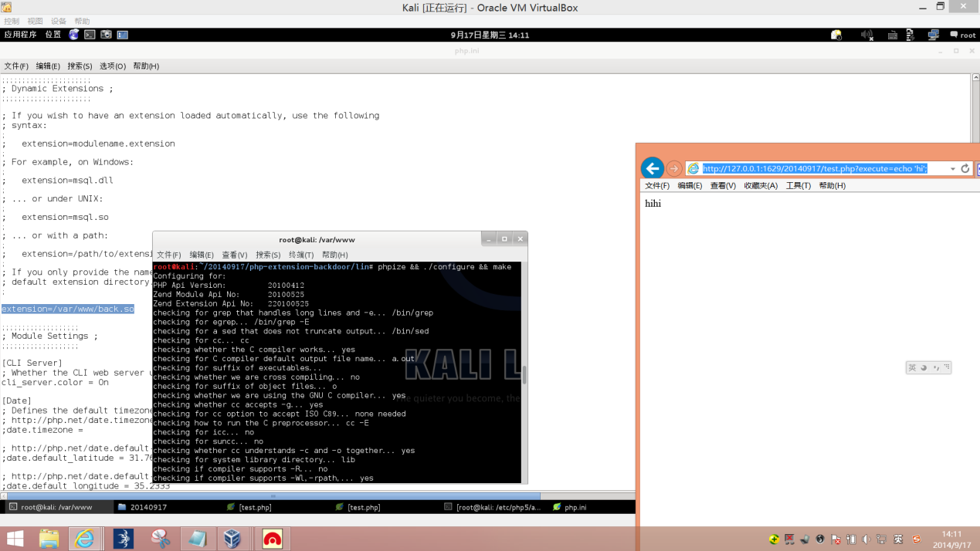The height and width of the screenshot is (551, 980).
Task: Click the screenshot camera icon in the Kali panel
Action: pyautogui.click(x=106, y=35)
